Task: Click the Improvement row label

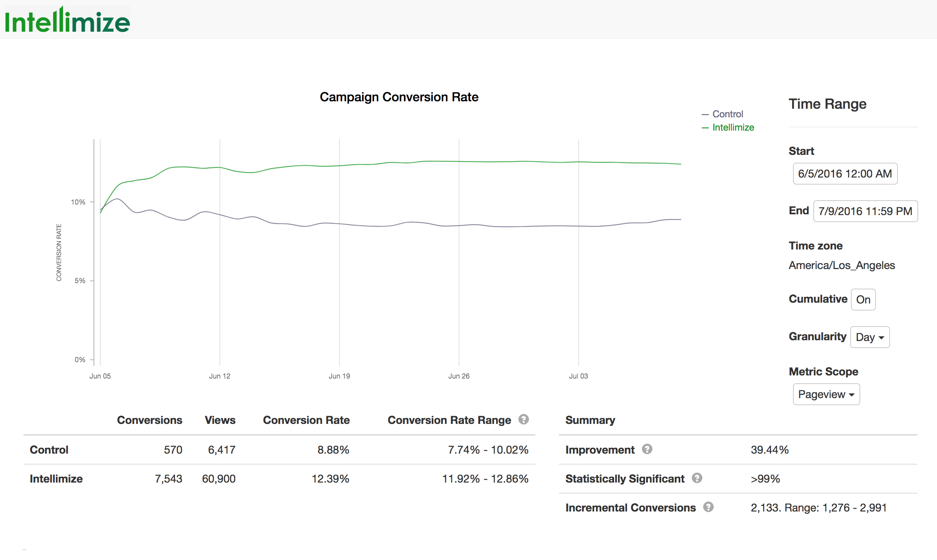Action: tap(600, 450)
